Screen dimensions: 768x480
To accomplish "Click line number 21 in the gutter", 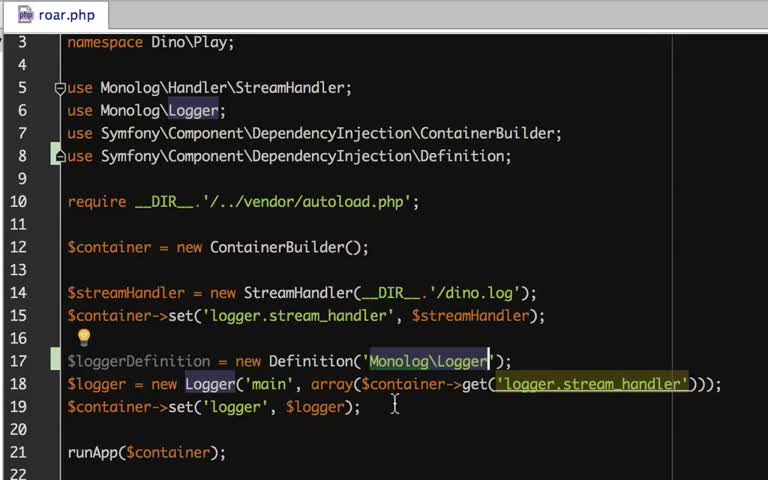I will [18, 452].
